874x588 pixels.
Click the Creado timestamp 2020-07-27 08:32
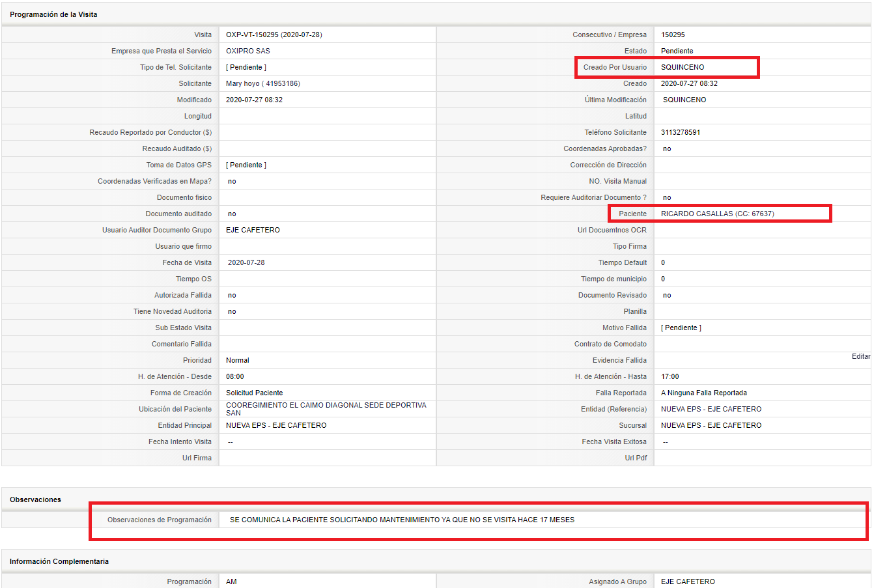click(689, 83)
